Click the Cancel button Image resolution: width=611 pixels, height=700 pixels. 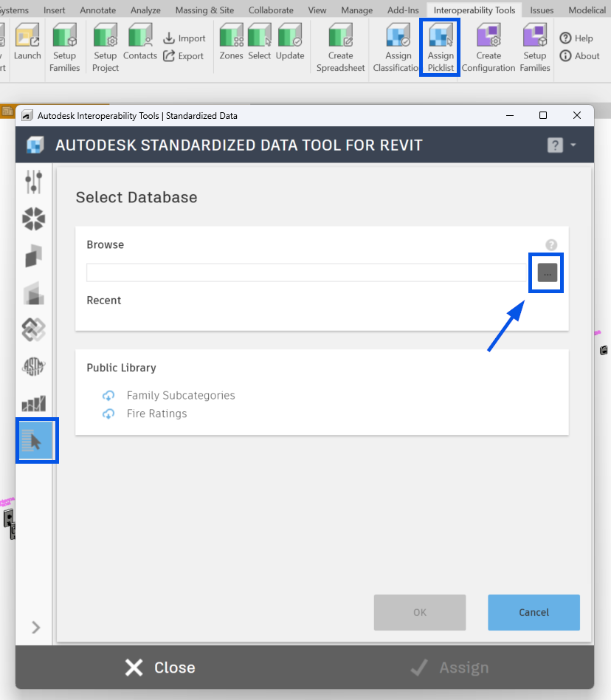click(534, 612)
